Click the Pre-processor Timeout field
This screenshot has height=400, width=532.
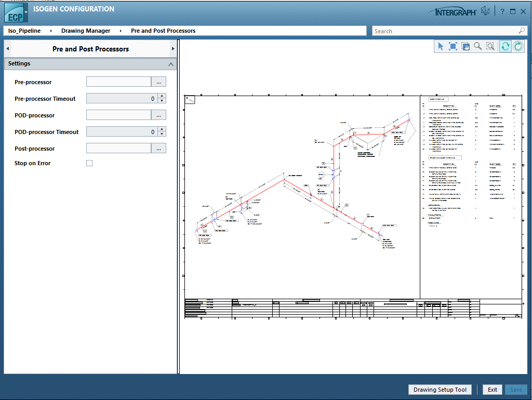122,98
